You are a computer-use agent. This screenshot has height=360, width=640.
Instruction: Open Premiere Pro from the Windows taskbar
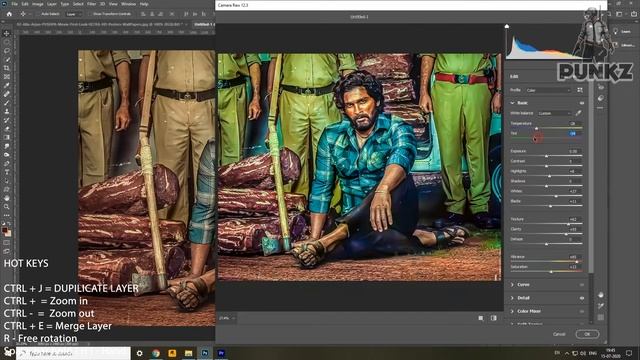point(221,353)
